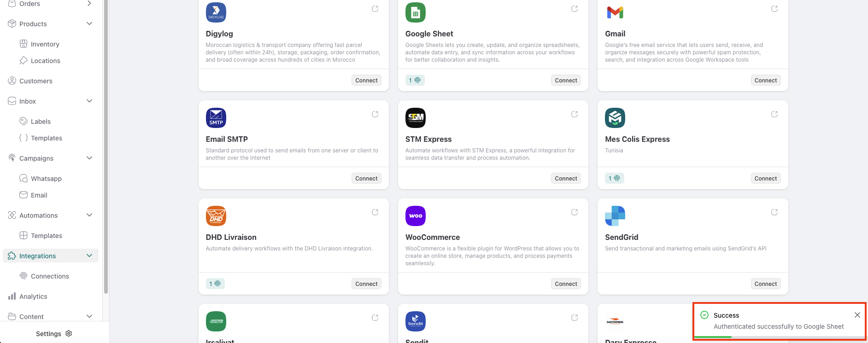The height and width of the screenshot is (343, 868).
Task: Click the SendGrid logo icon
Action: point(615,216)
